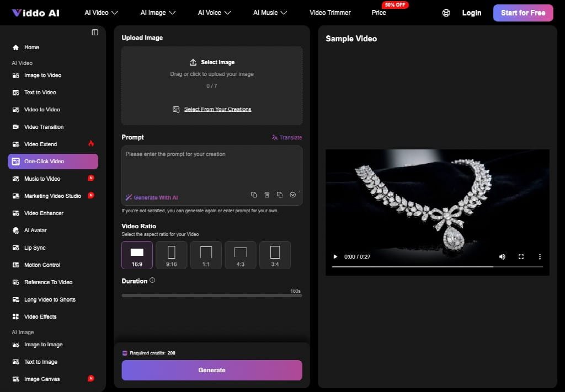The width and height of the screenshot is (565, 392).
Task: Open Select From Your Creations link
Action: [217, 109]
